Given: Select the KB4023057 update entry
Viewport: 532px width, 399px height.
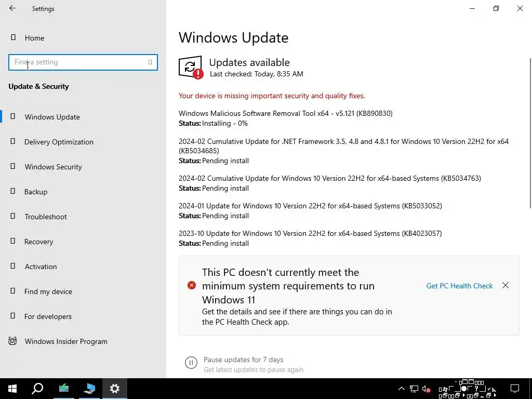Looking at the screenshot, I should pyautogui.click(x=310, y=233).
